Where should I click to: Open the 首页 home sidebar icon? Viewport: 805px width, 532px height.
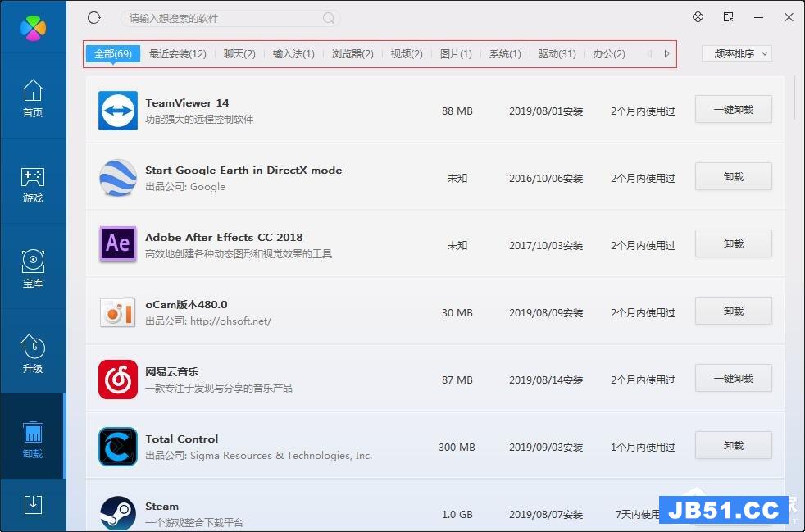pos(33,98)
